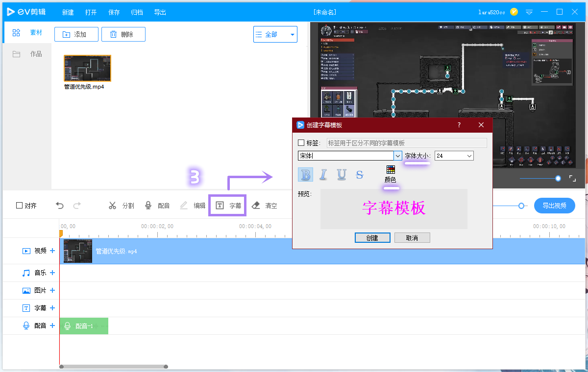Click the 配音 track microphone icon
Viewport: 588px width, 372px height.
pos(26,325)
